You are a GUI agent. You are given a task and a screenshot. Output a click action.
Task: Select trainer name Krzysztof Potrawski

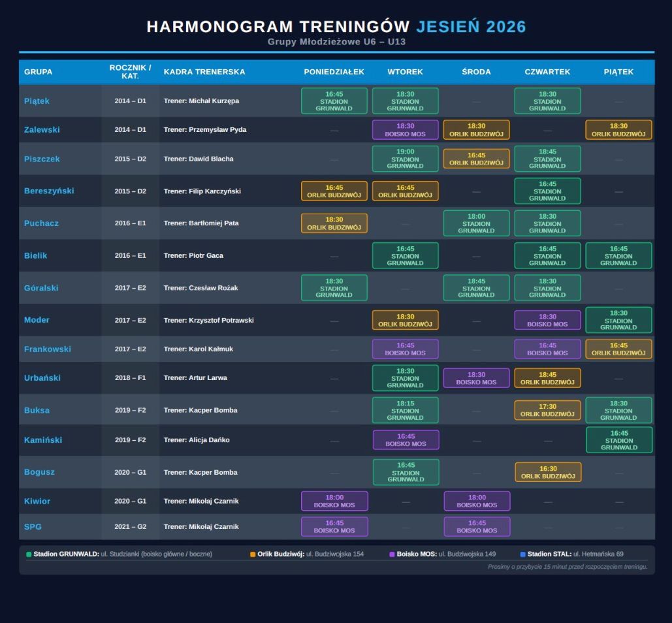[221, 320]
